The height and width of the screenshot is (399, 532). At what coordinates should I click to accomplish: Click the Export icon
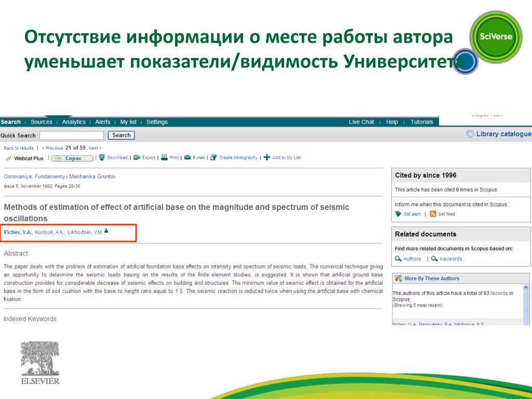pyautogui.click(x=137, y=157)
